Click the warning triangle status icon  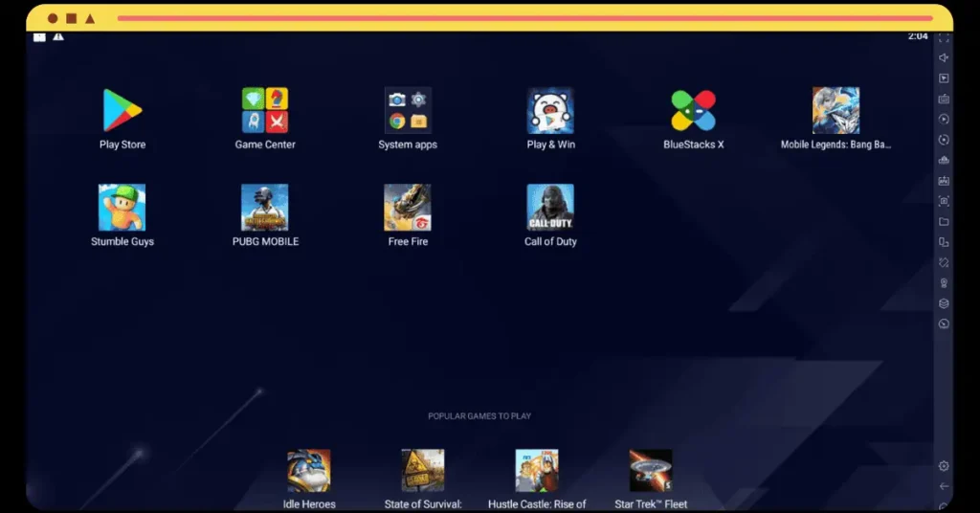point(58,37)
